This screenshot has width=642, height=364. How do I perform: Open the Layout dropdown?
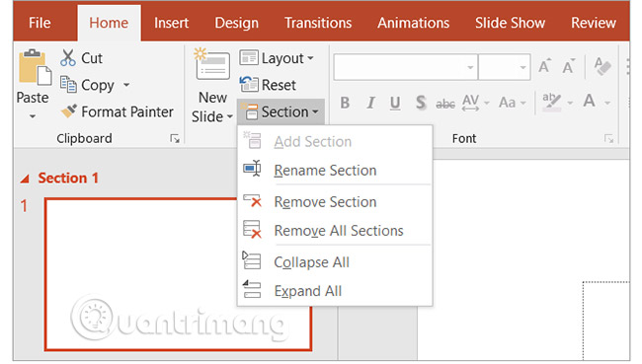310,58
